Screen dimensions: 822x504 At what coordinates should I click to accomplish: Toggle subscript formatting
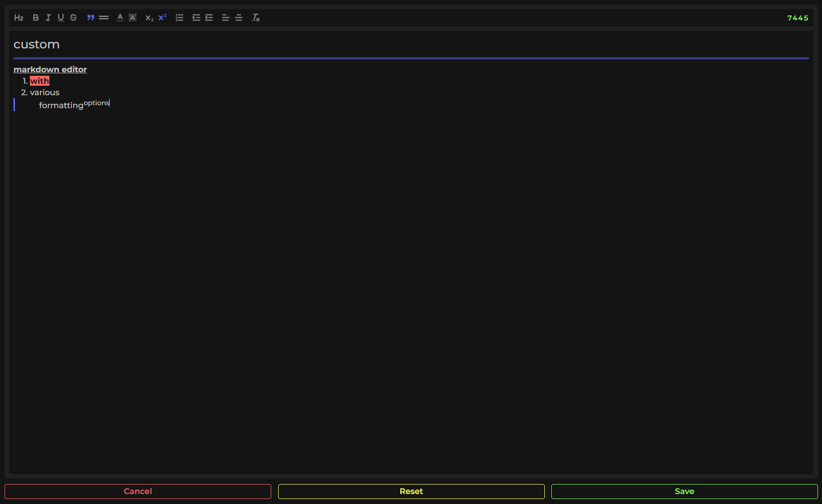coord(148,17)
